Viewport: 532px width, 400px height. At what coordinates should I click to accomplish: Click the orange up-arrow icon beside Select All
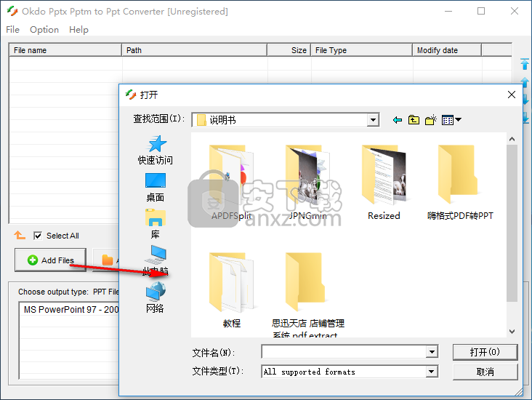20,235
